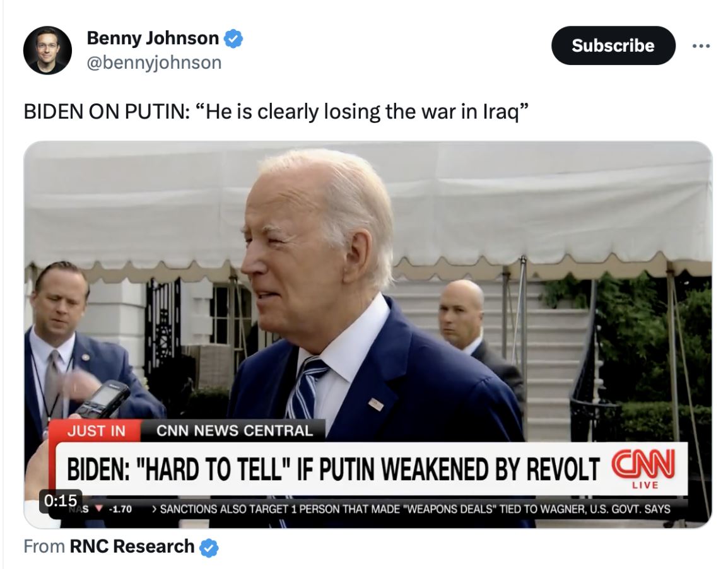Click the tweet text about Putin

point(276,112)
